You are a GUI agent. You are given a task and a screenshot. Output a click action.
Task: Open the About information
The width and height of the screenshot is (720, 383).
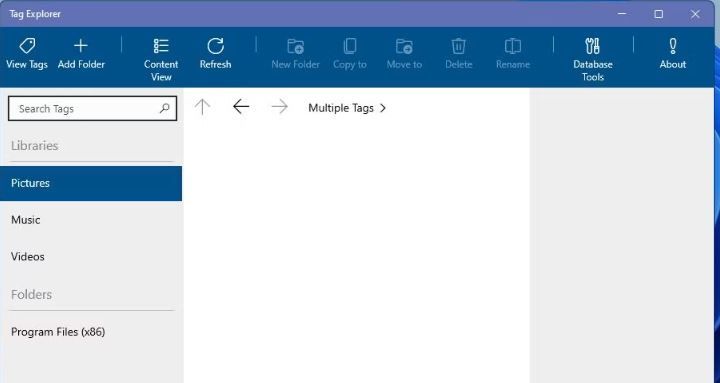tap(673, 54)
